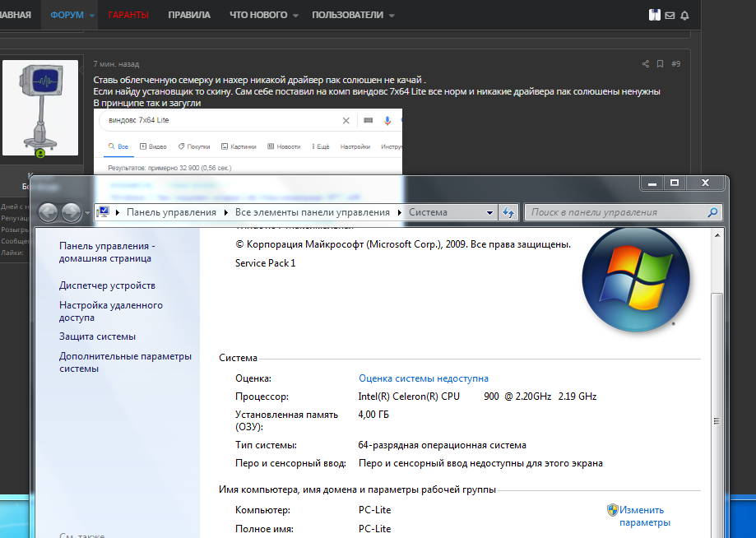Viewport: 756px width, 538px height.
Task: Click the PC-Lite value beside Компьютер
Action: (374, 510)
